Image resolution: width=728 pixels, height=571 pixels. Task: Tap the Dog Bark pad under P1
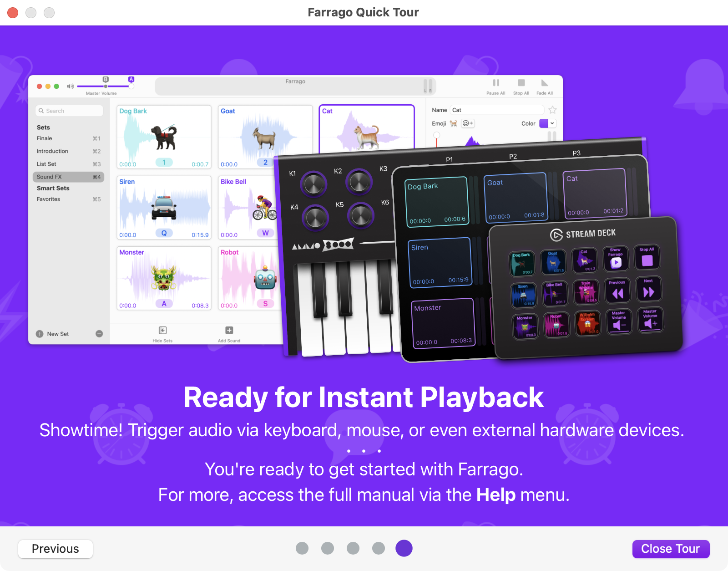point(437,202)
